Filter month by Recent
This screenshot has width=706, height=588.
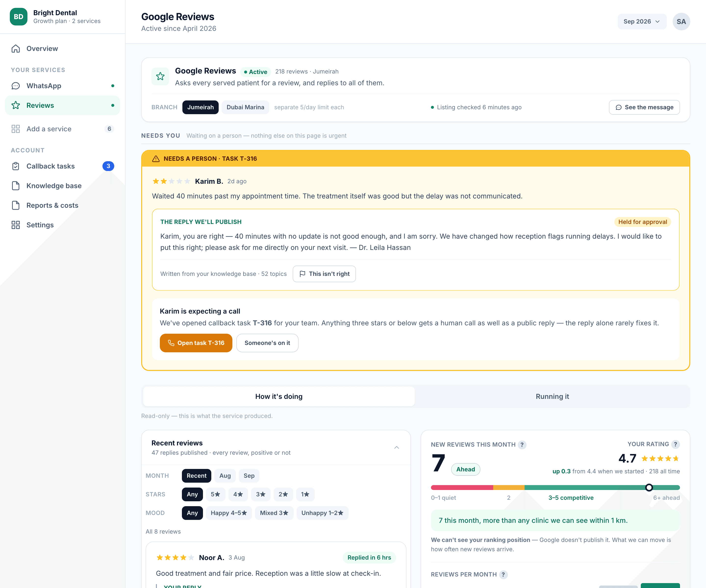click(196, 476)
